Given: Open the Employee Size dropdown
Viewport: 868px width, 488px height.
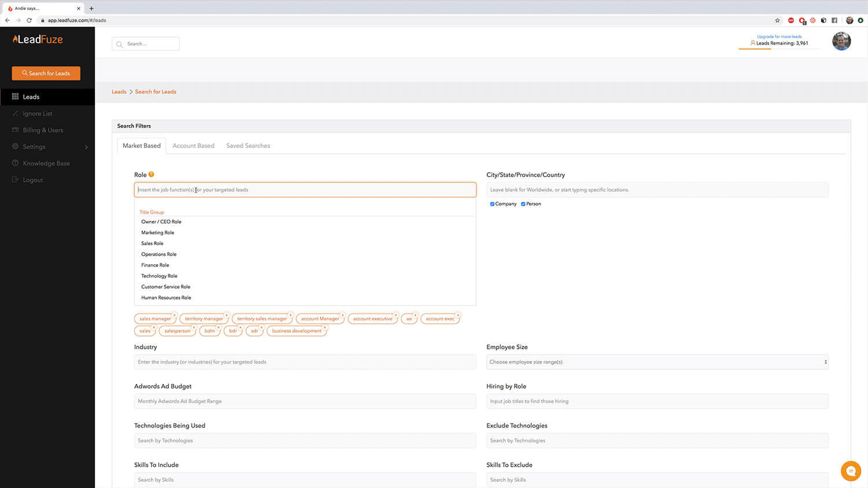Looking at the screenshot, I should [x=657, y=362].
